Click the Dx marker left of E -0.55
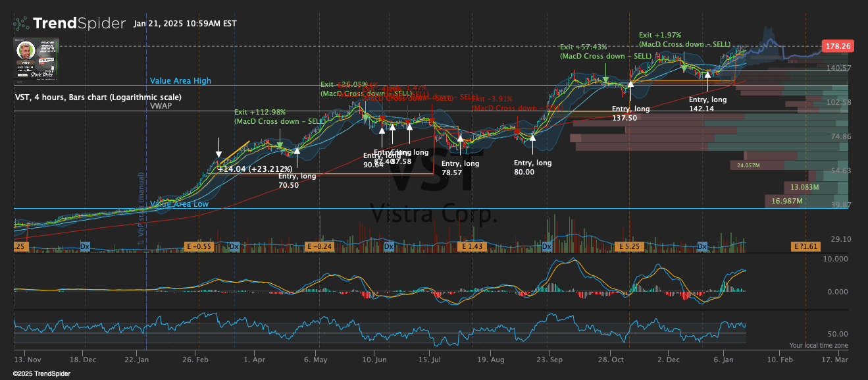This screenshot has height=380, width=868. (x=85, y=246)
